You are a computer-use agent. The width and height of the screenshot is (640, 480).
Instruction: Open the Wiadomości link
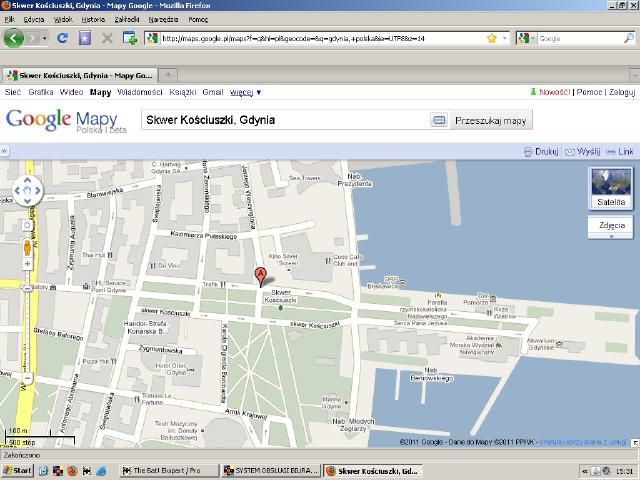click(x=140, y=92)
